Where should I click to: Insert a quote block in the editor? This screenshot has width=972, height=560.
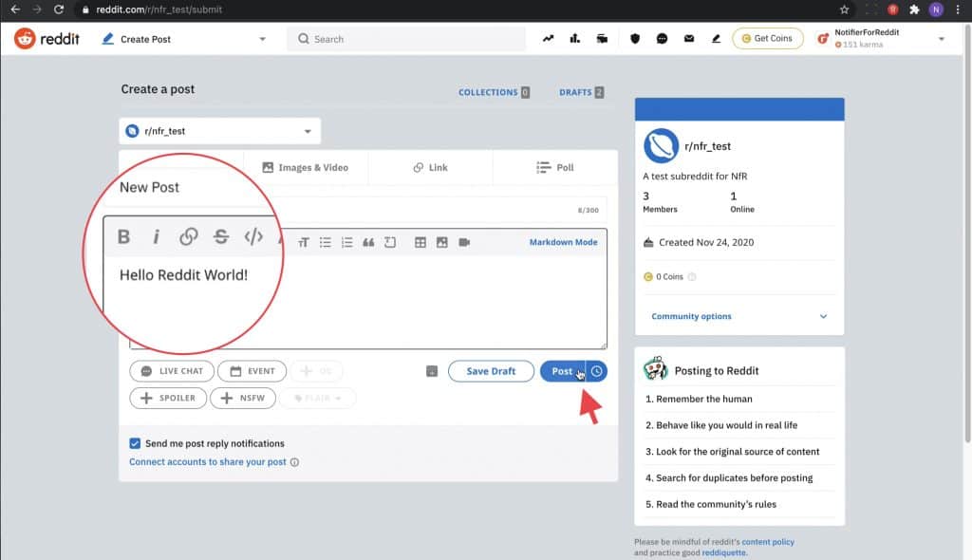point(368,242)
